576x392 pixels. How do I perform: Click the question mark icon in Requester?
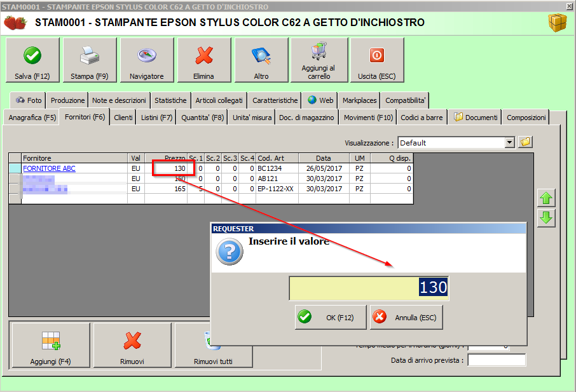230,252
